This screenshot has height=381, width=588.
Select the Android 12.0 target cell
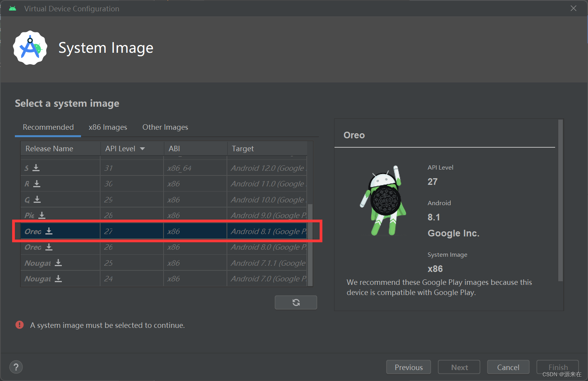tap(267, 168)
